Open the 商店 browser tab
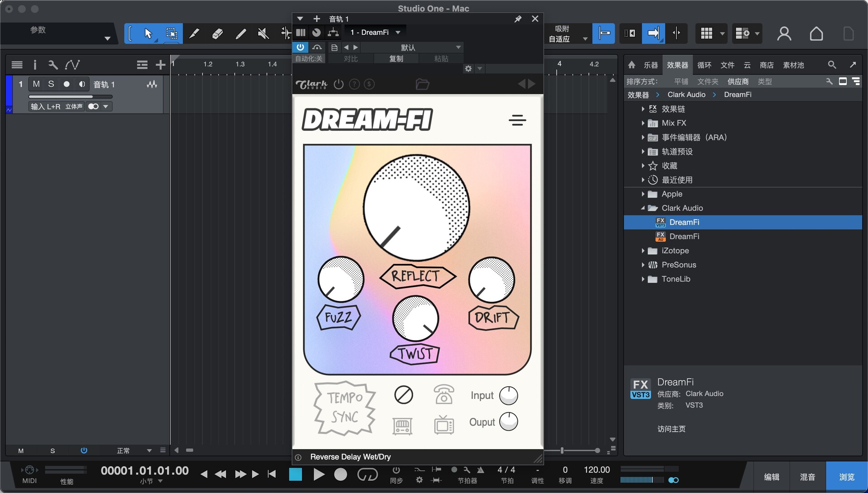The width and height of the screenshot is (868, 493). [766, 65]
